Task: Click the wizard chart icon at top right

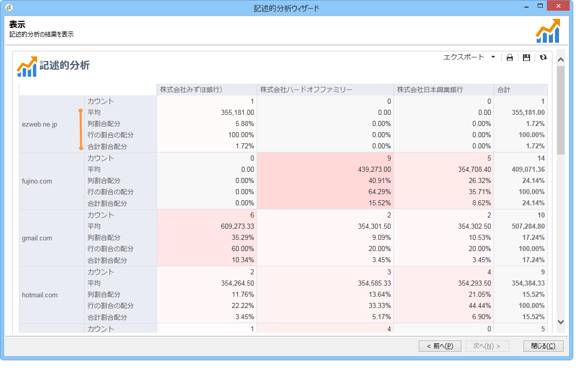Action: coord(548,31)
